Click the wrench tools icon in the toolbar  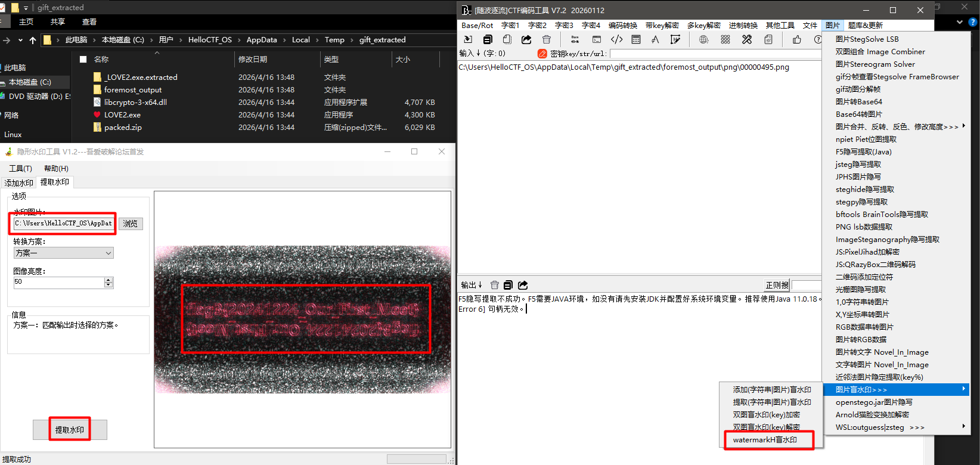click(x=747, y=39)
